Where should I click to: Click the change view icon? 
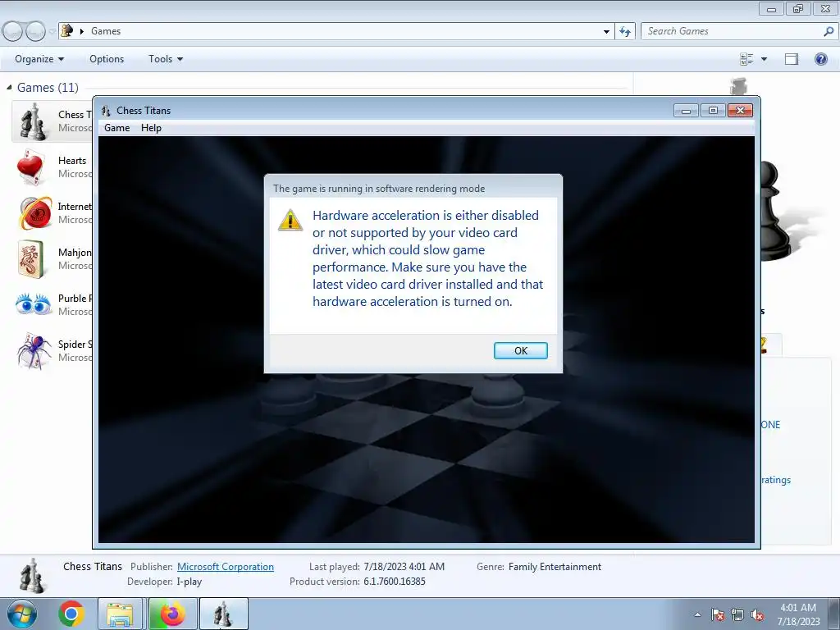point(746,59)
